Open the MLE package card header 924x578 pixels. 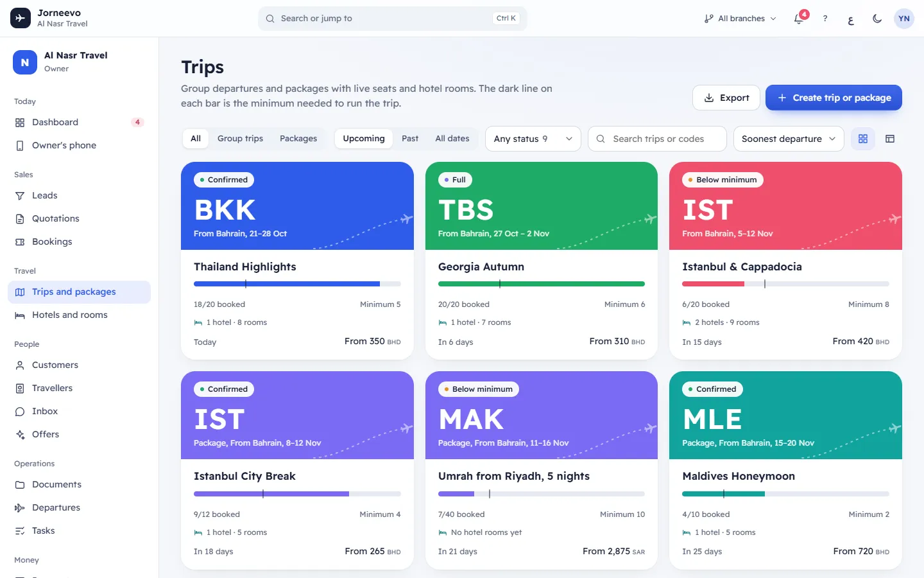click(785, 415)
